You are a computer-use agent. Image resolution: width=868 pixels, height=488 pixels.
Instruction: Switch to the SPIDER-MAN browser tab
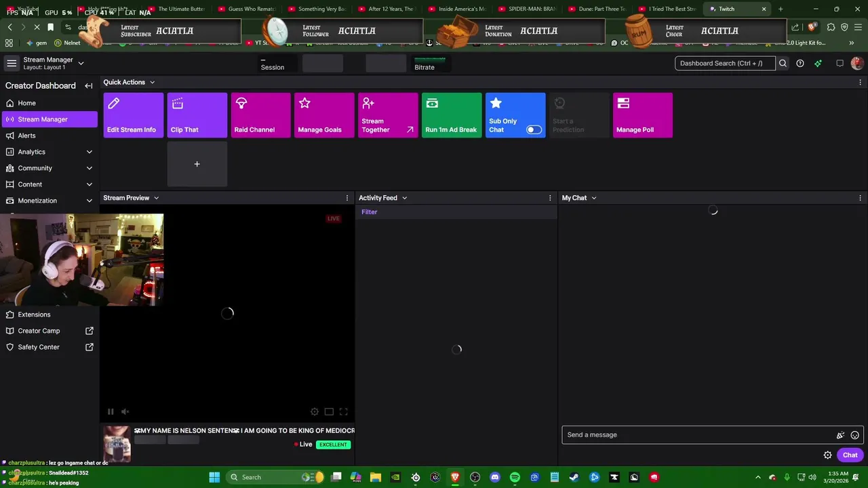pos(526,9)
